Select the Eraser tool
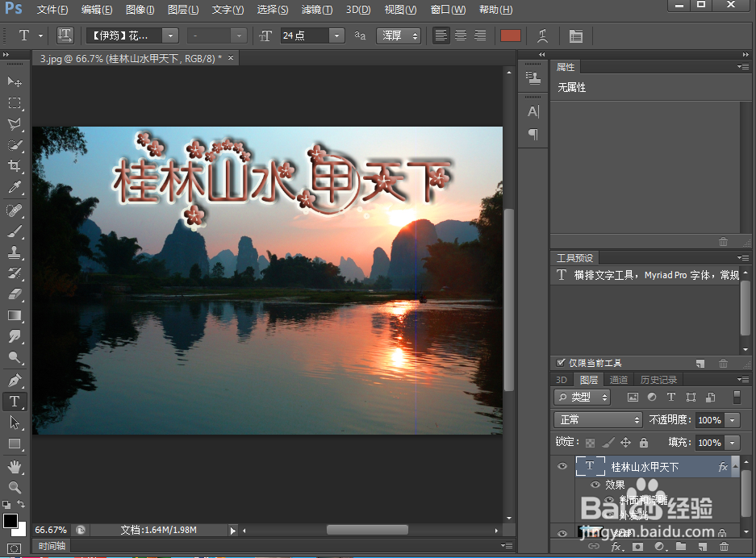Image resolution: width=756 pixels, height=558 pixels. click(x=15, y=294)
